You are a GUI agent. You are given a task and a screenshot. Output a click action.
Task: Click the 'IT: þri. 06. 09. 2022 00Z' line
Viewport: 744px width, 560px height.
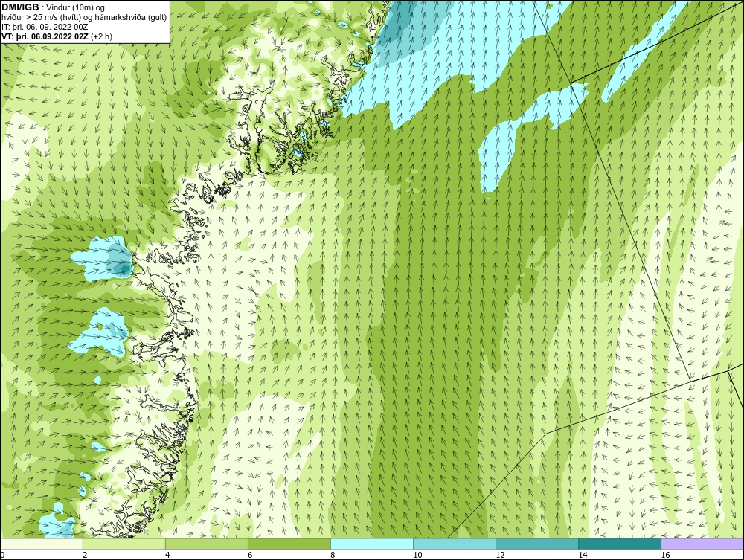pyautogui.click(x=45, y=27)
